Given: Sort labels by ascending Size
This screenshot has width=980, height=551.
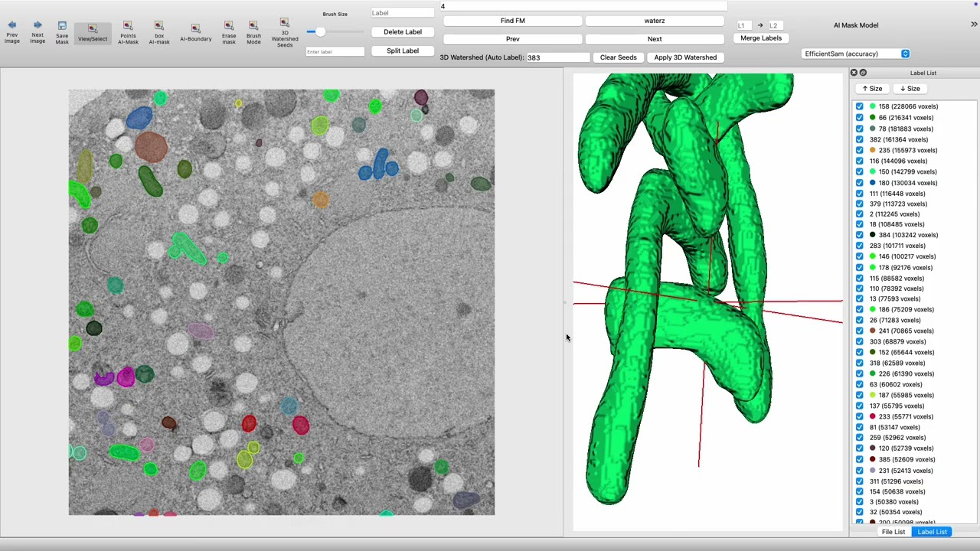Looking at the screenshot, I should 874,89.
